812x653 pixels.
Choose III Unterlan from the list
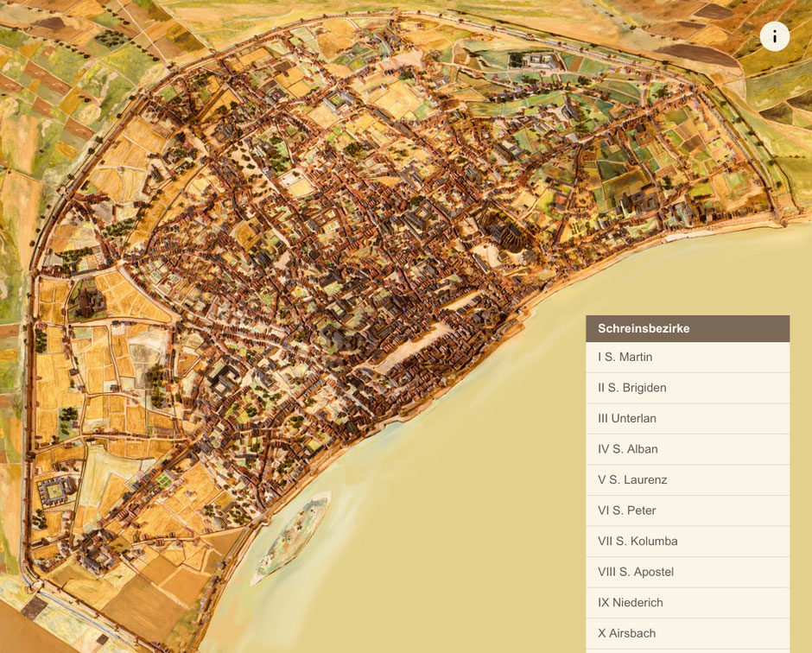coord(688,418)
